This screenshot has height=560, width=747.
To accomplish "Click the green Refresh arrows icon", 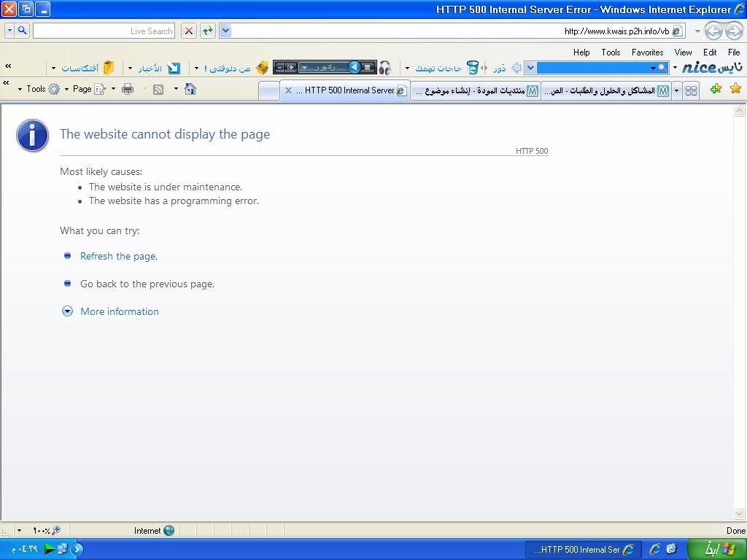I will point(208,31).
